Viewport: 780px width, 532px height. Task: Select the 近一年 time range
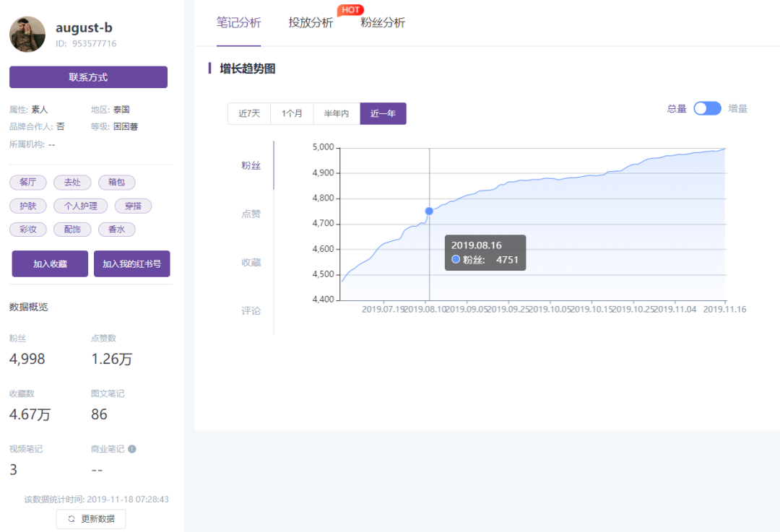click(383, 113)
